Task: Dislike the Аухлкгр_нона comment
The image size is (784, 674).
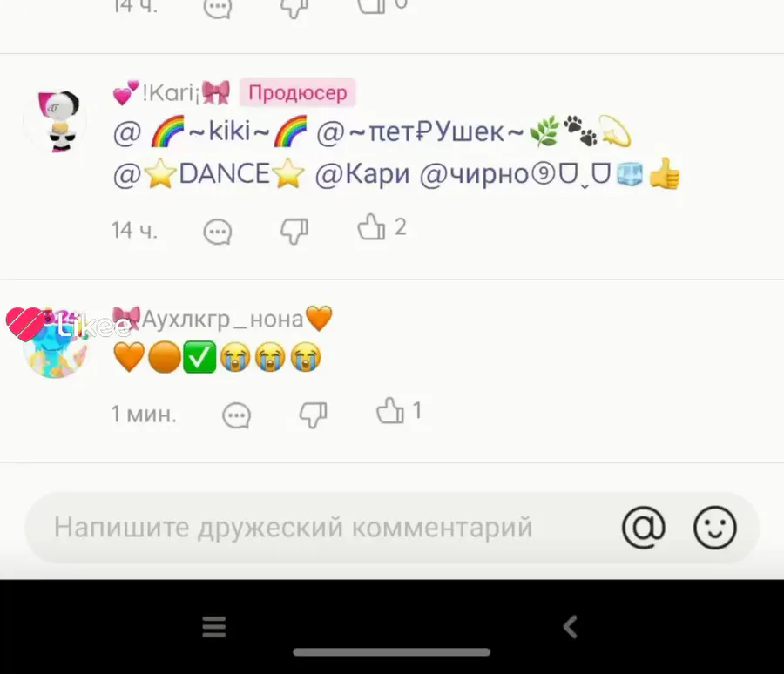Action: coord(313,415)
